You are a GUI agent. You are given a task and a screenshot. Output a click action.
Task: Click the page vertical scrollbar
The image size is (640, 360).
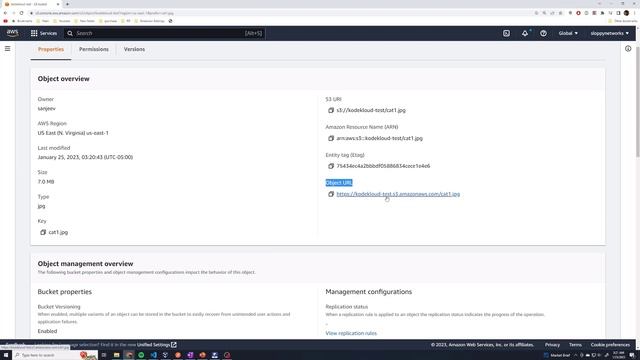[x=637, y=102]
